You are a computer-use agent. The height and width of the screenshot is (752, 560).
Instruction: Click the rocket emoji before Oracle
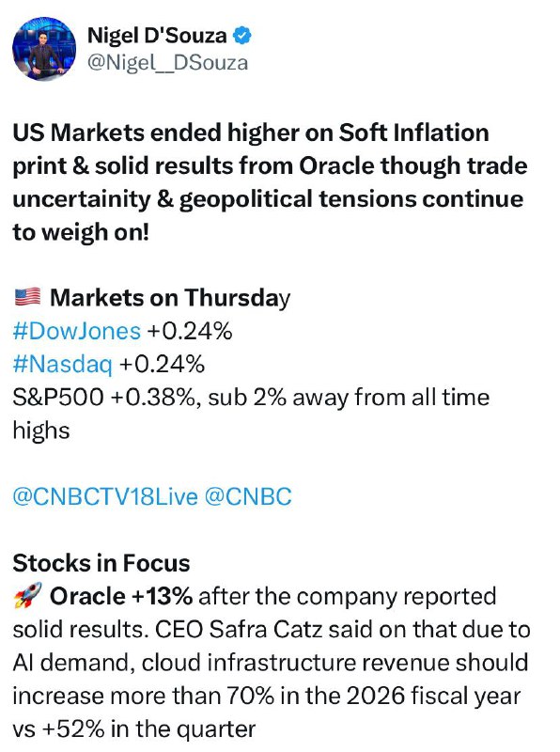pos(27,596)
